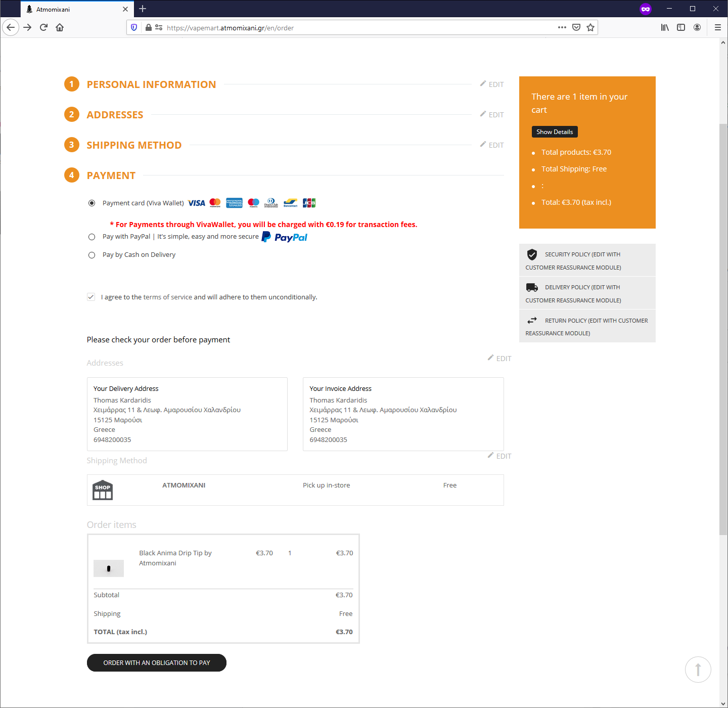Select the Visa card icon
Viewport: 728px width, 708px height.
click(197, 202)
